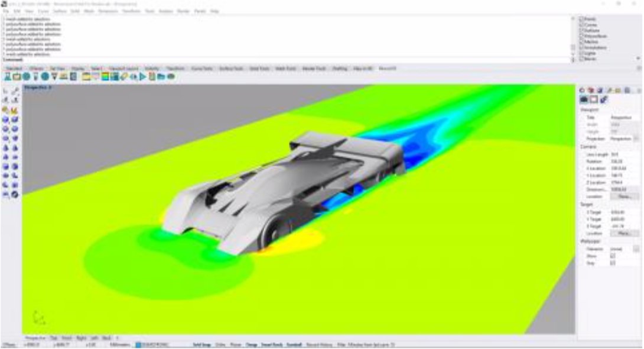
Task: Click the blue folder toolbar icon
Action: pyautogui.click(x=161, y=76)
